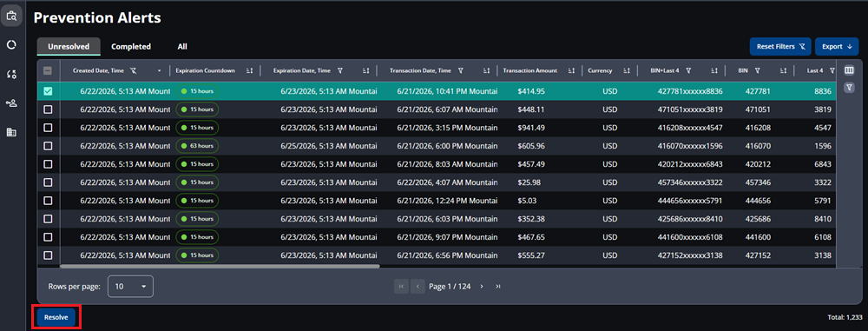The height and width of the screenshot is (331, 868).
Task: Open the currency exchange sidebar icon
Action: pos(11,75)
